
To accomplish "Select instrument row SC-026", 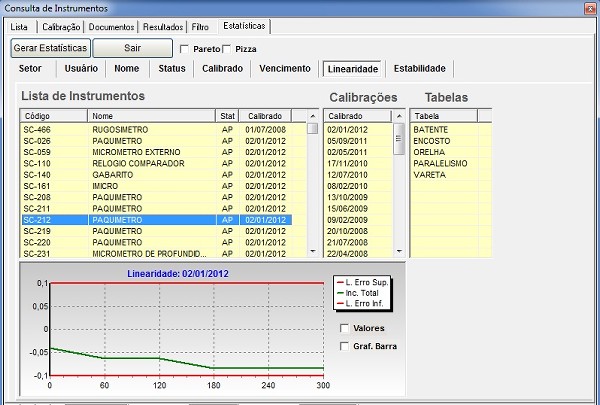I will (156, 141).
